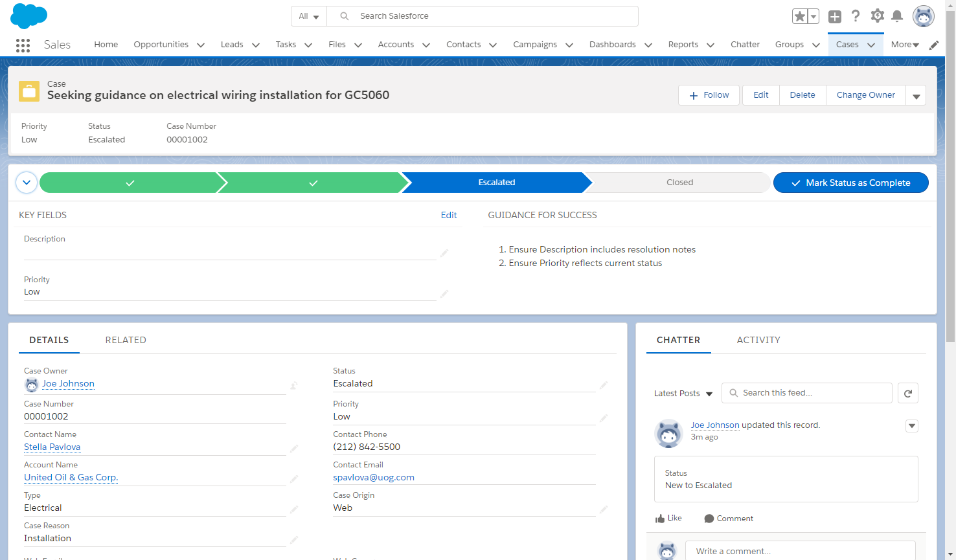Image resolution: width=956 pixels, height=560 pixels.
Task: Switch to the Related tab
Action: pos(125,339)
